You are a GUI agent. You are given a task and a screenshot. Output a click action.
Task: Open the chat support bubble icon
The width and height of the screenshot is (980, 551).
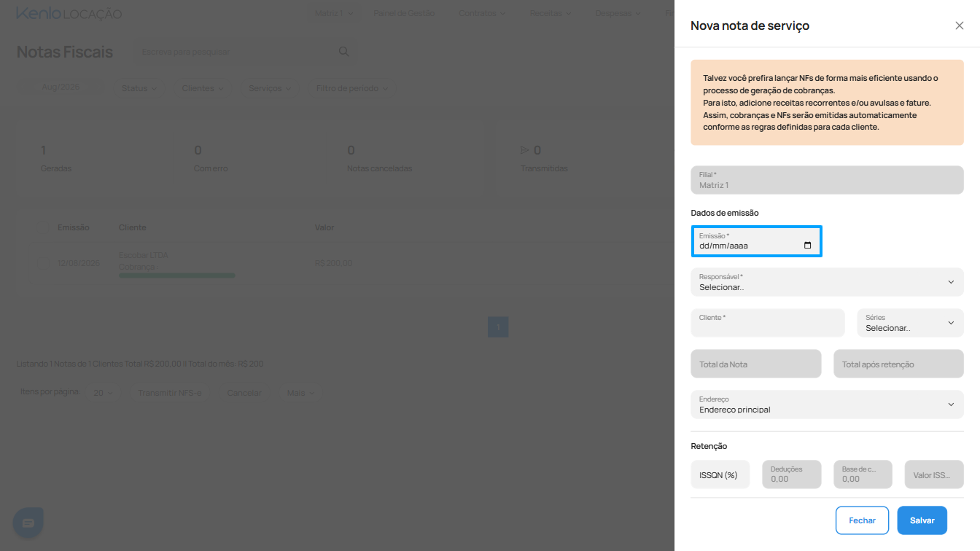click(x=28, y=523)
